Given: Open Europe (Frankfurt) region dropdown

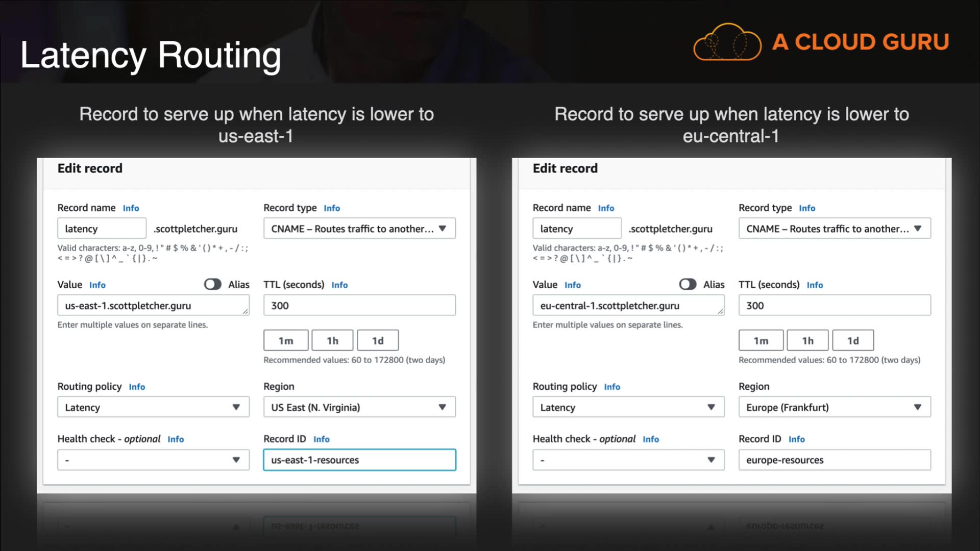Looking at the screenshot, I should click(x=835, y=407).
